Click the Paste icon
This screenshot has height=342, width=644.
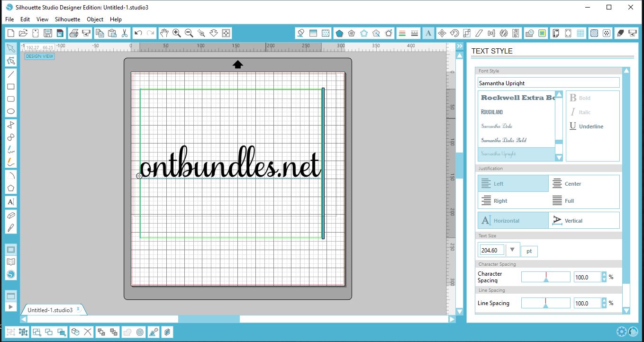pyautogui.click(x=112, y=33)
